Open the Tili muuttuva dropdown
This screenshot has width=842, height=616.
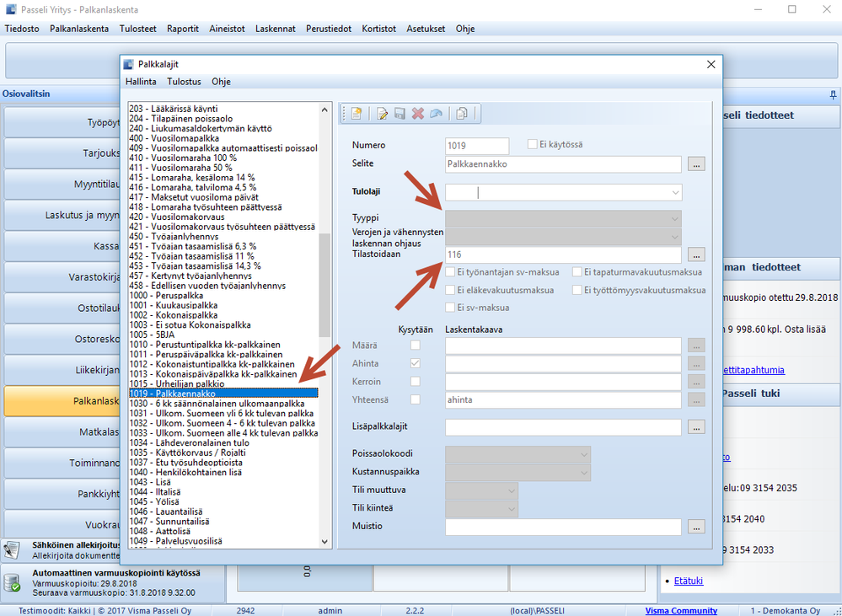[512, 491]
